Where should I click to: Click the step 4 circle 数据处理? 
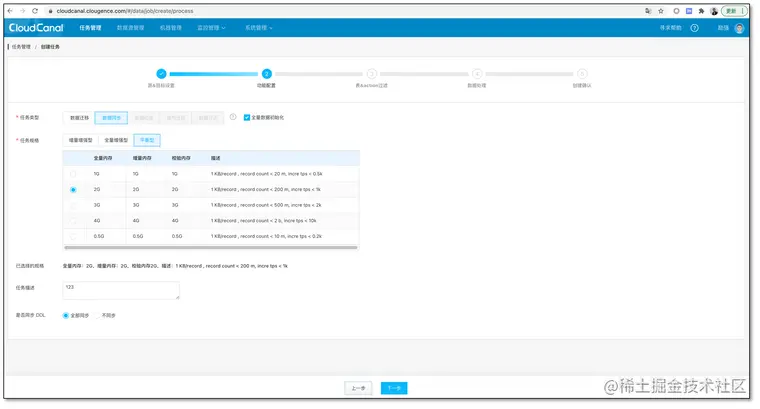pos(477,74)
